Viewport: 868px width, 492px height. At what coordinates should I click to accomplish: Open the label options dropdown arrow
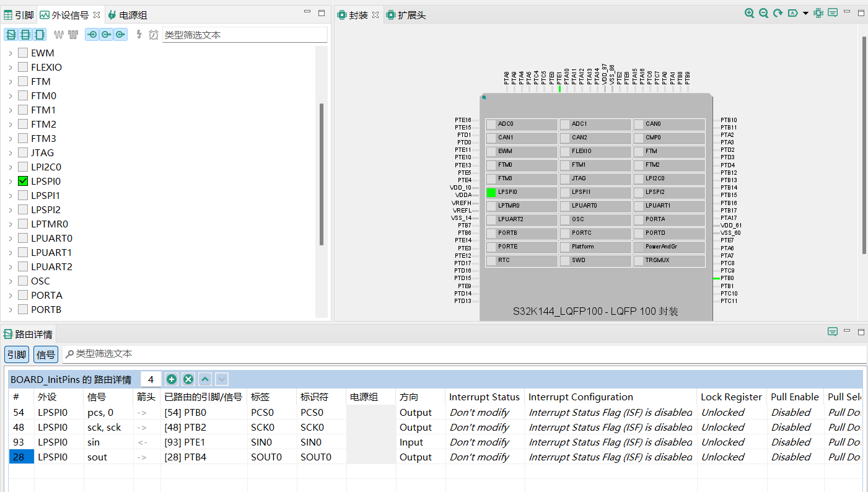pos(805,13)
